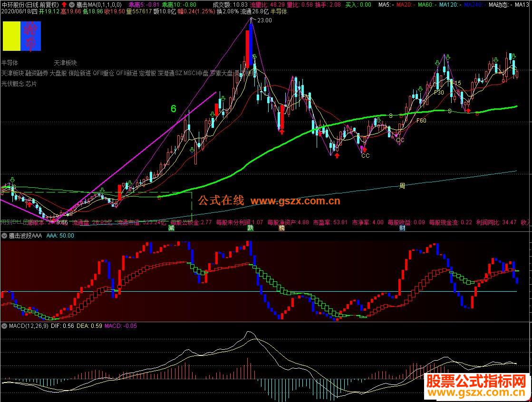Viewport: 532px width, 402px height.
Task: Click the 每股现金流: 0.22 value
Action: (450, 222)
